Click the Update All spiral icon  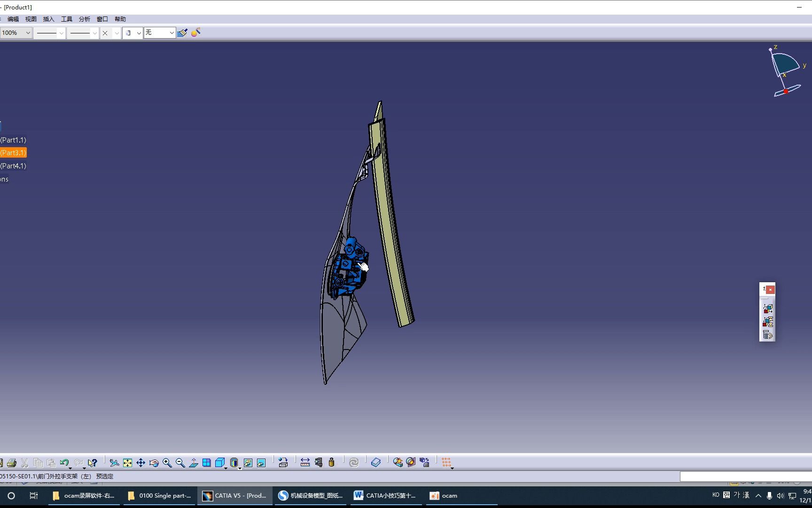point(354,463)
